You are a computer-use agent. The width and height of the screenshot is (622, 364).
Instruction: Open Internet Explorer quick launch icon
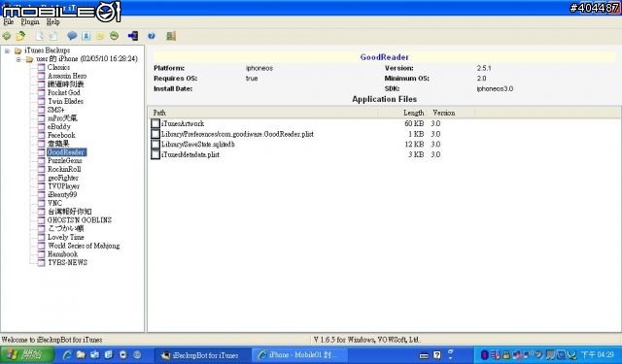click(67, 355)
